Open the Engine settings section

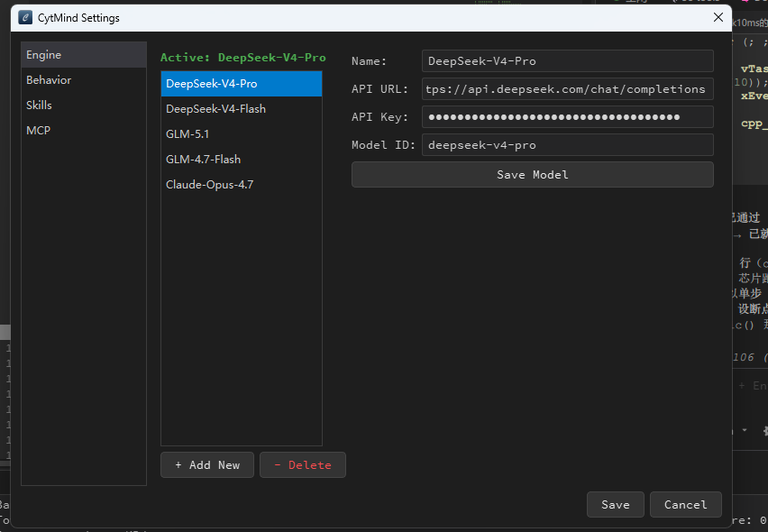[84, 55]
